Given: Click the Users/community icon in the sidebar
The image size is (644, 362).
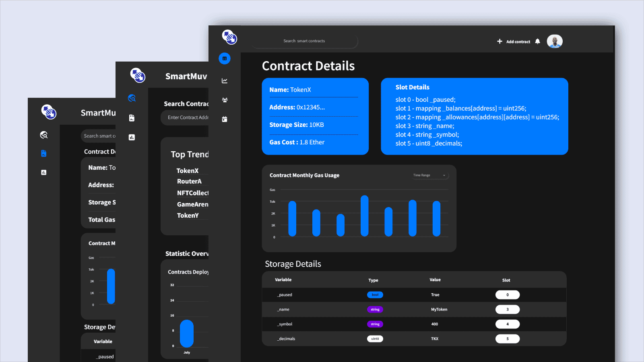Looking at the screenshot, I should point(225,99).
